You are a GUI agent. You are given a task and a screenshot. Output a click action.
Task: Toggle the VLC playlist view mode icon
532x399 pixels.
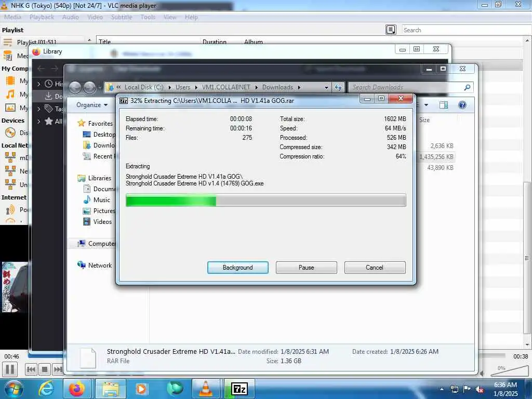391,30
